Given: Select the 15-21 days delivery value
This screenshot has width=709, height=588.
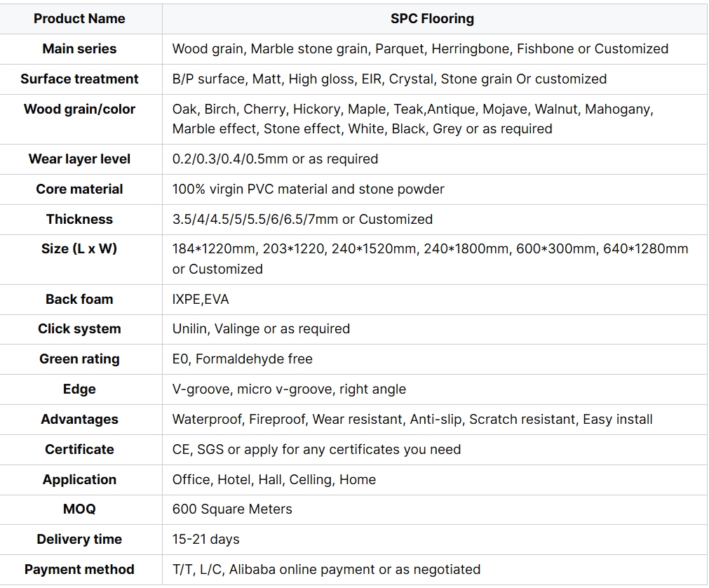Looking at the screenshot, I should point(205,540).
